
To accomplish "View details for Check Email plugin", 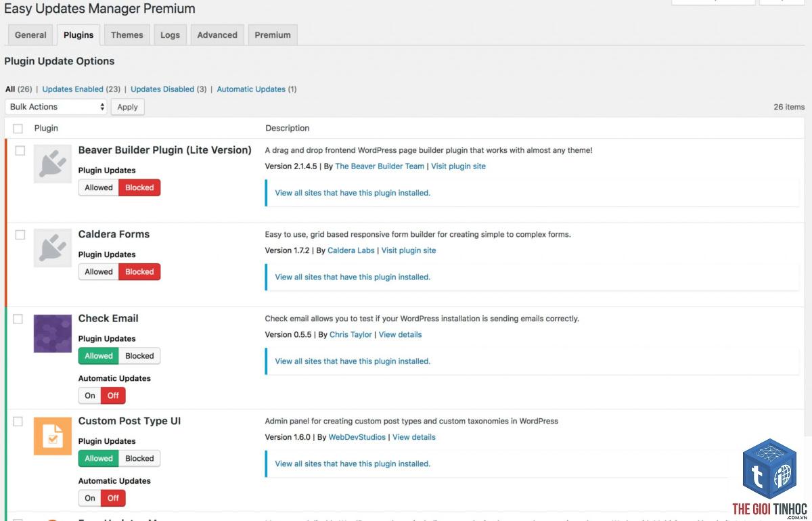I will (400, 335).
